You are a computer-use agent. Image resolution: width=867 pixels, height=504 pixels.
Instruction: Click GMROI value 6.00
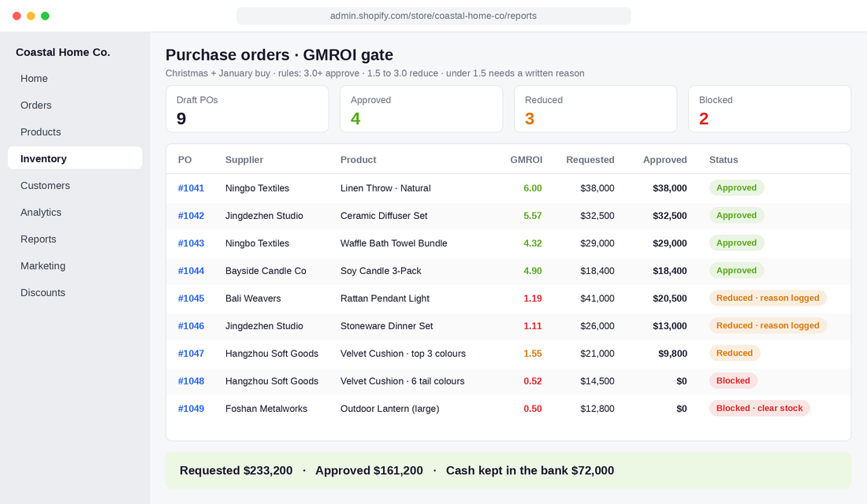click(533, 188)
